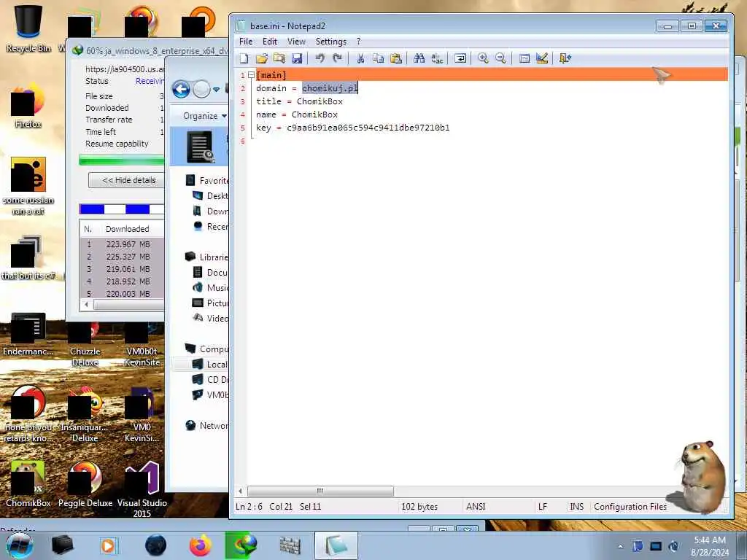This screenshot has height=560, width=747.
Task: Zoom out with the magnifier minus icon
Action: (500, 58)
